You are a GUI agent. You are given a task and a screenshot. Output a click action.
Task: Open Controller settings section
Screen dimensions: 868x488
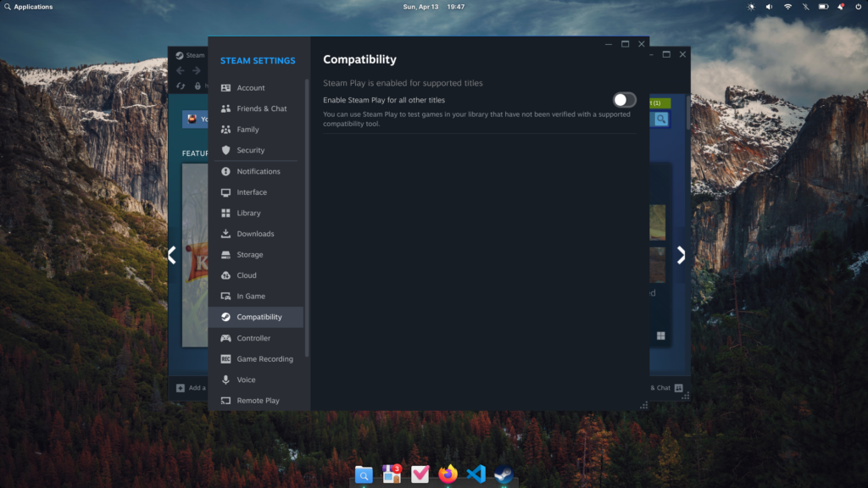click(256, 338)
